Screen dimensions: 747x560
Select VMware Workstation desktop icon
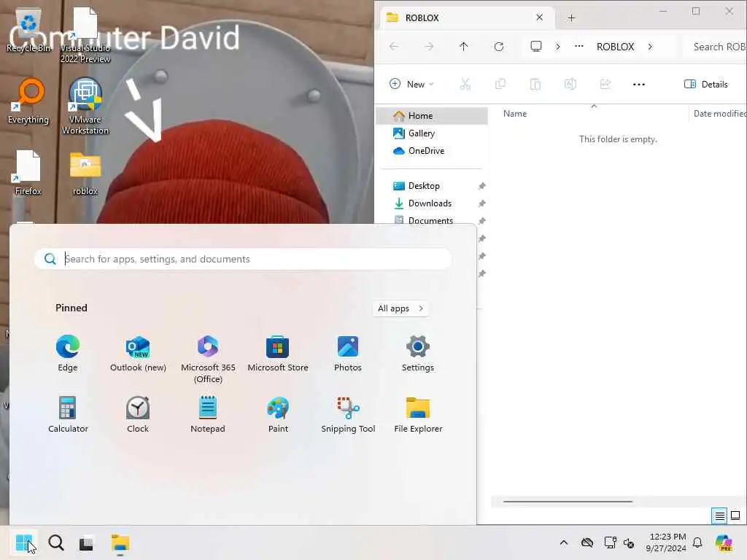click(x=85, y=106)
